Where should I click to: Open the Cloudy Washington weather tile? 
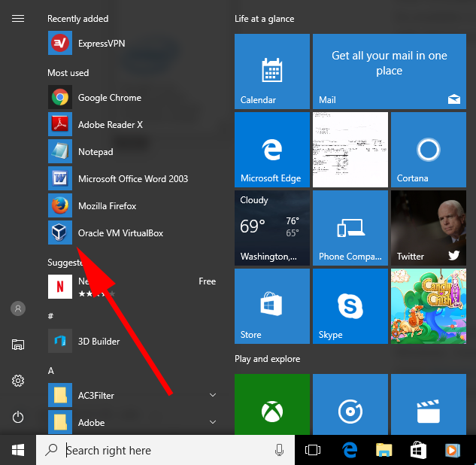[x=272, y=228]
